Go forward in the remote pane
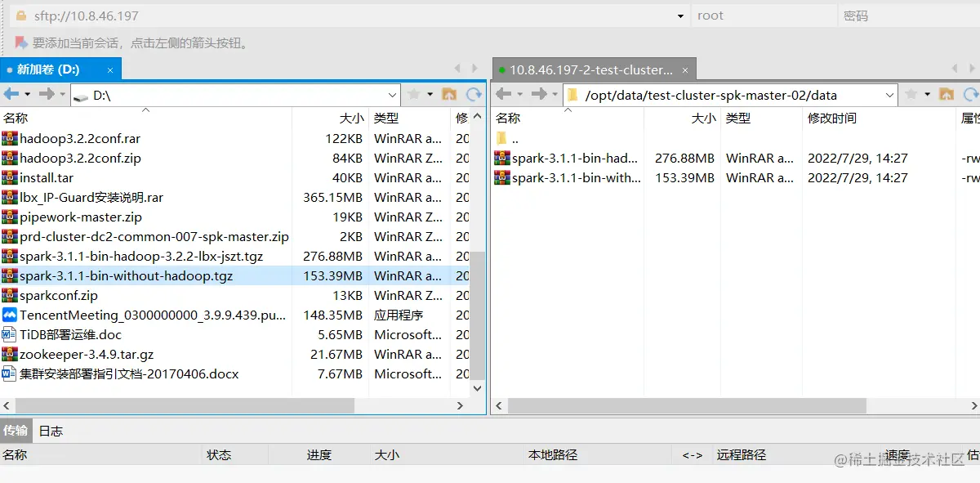The width and height of the screenshot is (980, 483). pyautogui.click(x=539, y=95)
